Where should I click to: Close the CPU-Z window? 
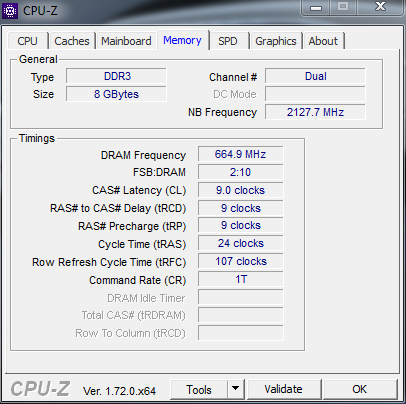point(380,7)
